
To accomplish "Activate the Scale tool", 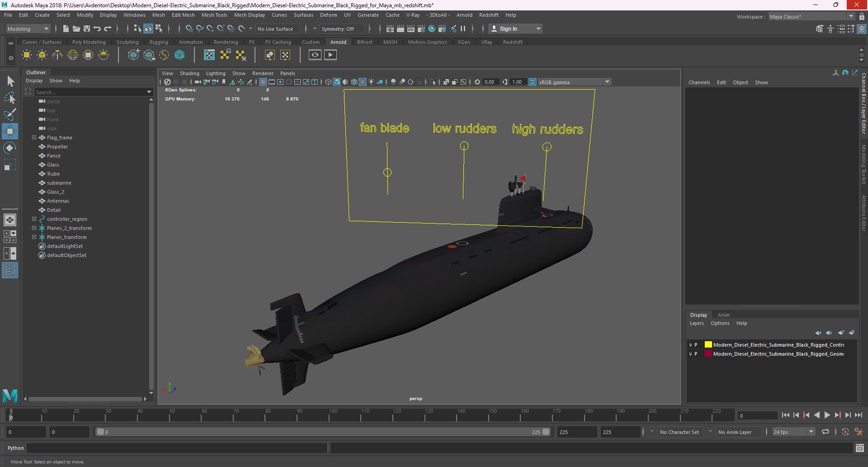I will pyautogui.click(x=10, y=165).
